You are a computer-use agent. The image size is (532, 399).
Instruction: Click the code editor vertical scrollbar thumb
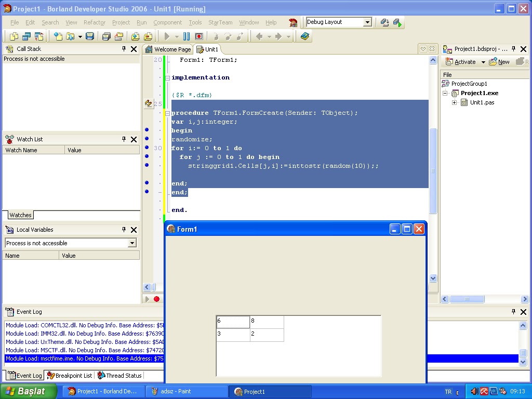pyautogui.click(x=433, y=170)
